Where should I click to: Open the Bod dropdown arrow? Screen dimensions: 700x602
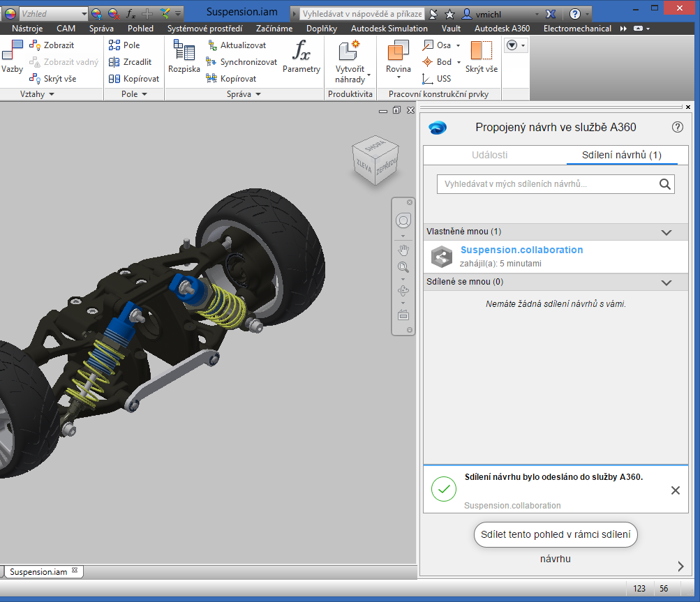(459, 63)
